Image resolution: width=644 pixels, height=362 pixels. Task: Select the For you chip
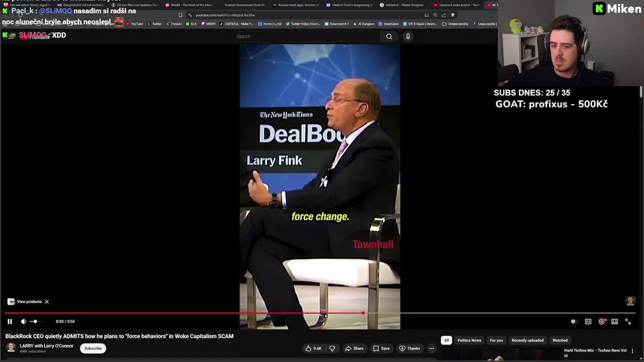pyautogui.click(x=497, y=340)
